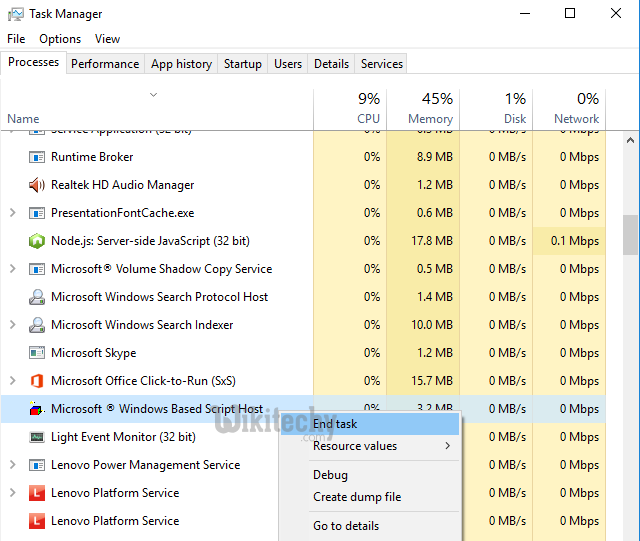640x541 pixels.
Task: Open the Startup tab
Action: tap(242, 64)
